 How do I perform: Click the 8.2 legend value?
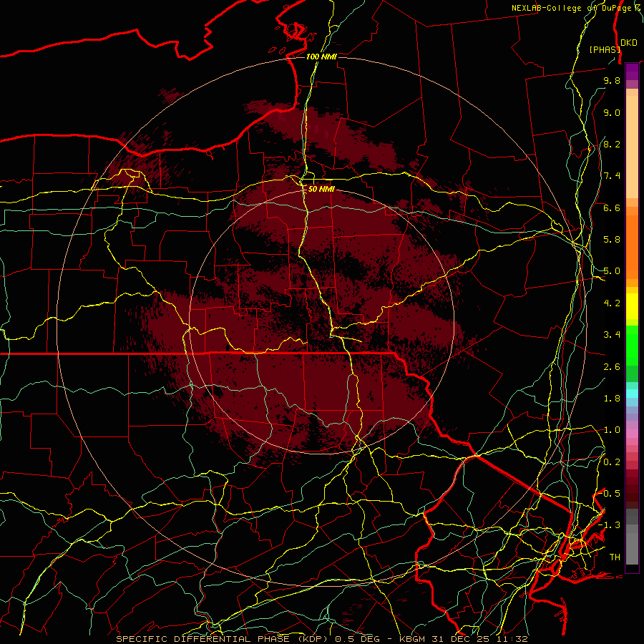[x=612, y=144]
